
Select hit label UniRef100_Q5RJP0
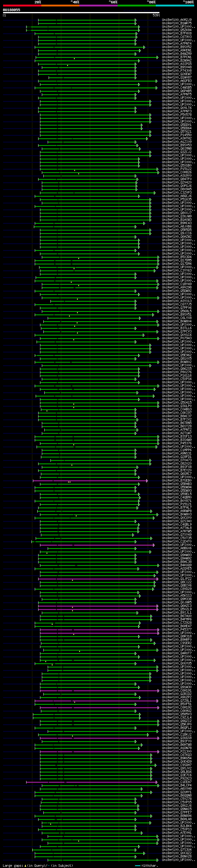pos(177,725)
